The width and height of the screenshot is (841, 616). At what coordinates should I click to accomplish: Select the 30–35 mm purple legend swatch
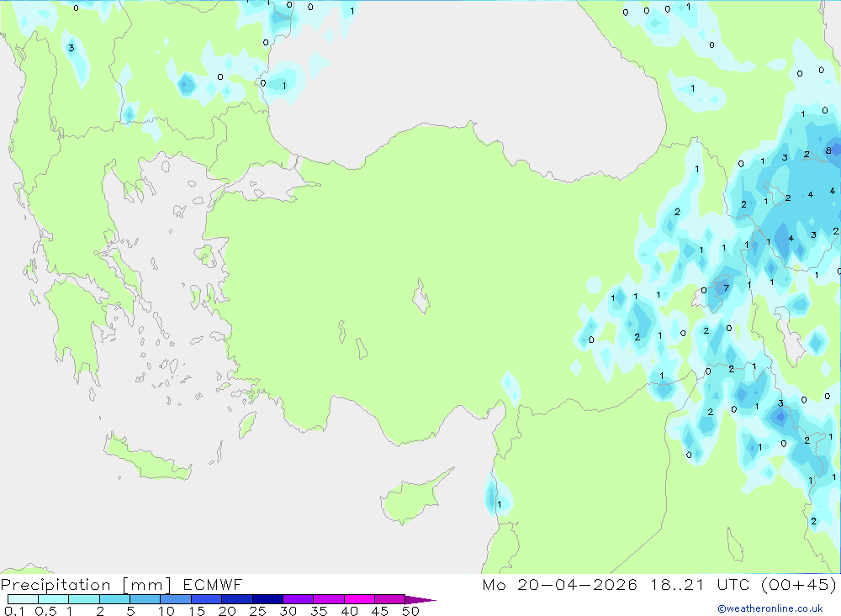(299, 599)
